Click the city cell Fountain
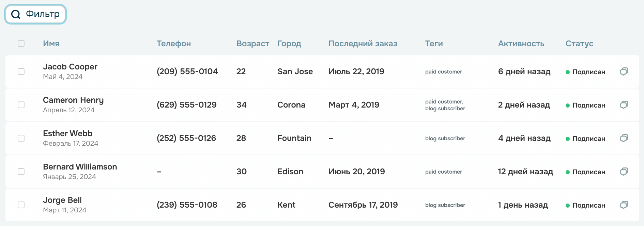This screenshot has height=226, width=644. 294,138
